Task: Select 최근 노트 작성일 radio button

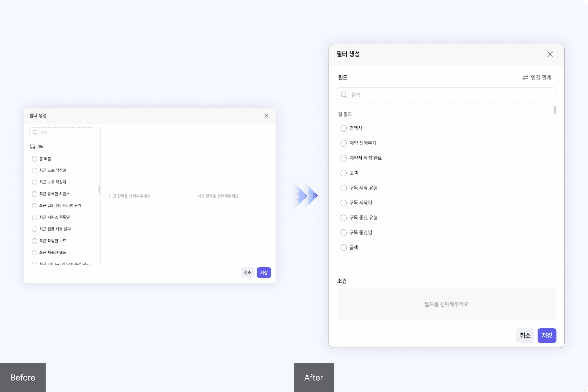Action: (x=35, y=170)
